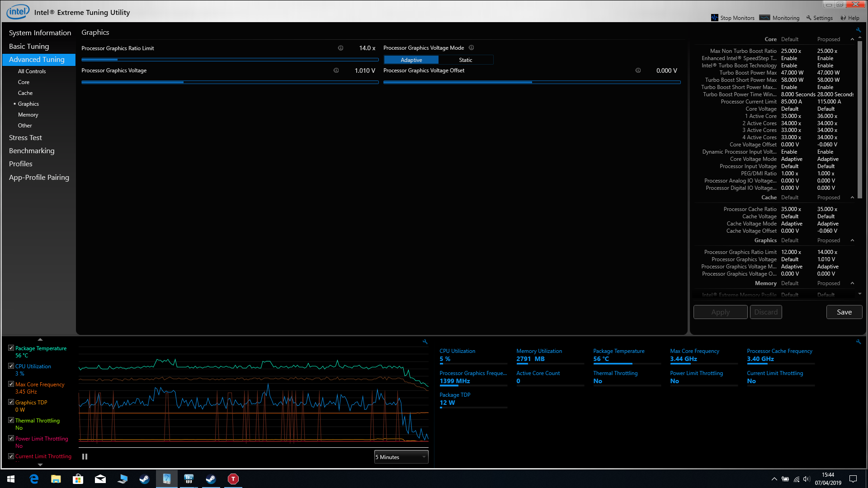Collapse the Core section in summary panel
The image size is (868, 488).
coord(852,39)
